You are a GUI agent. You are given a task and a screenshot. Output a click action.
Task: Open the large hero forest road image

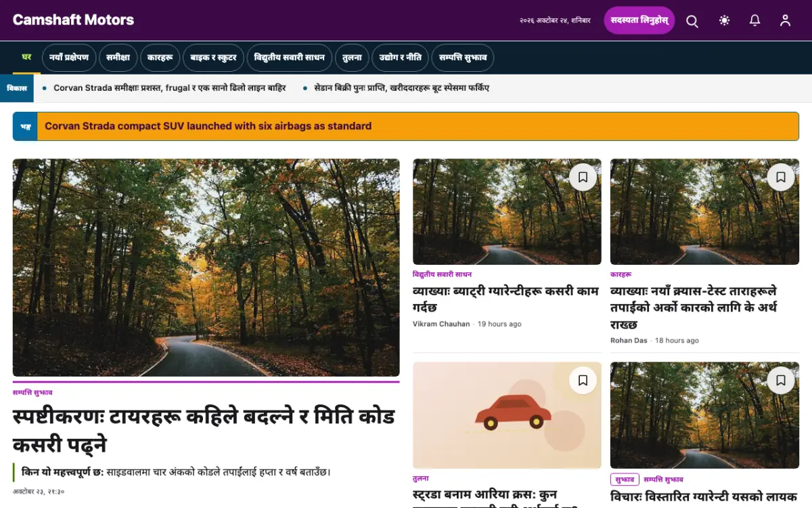pyautogui.click(x=206, y=268)
